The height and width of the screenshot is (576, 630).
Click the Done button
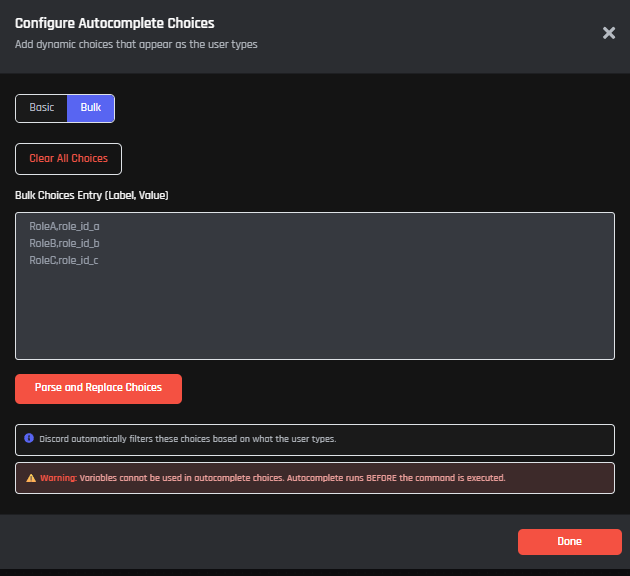pyautogui.click(x=569, y=542)
